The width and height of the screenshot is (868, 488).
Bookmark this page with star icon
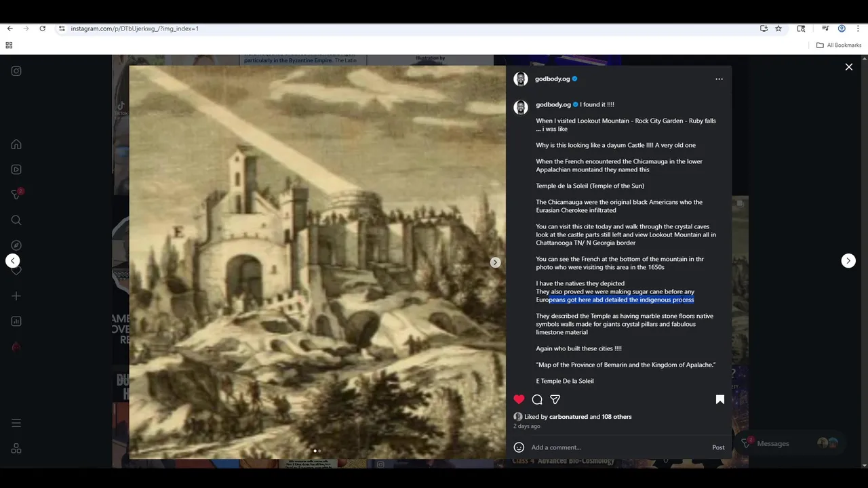click(778, 28)
